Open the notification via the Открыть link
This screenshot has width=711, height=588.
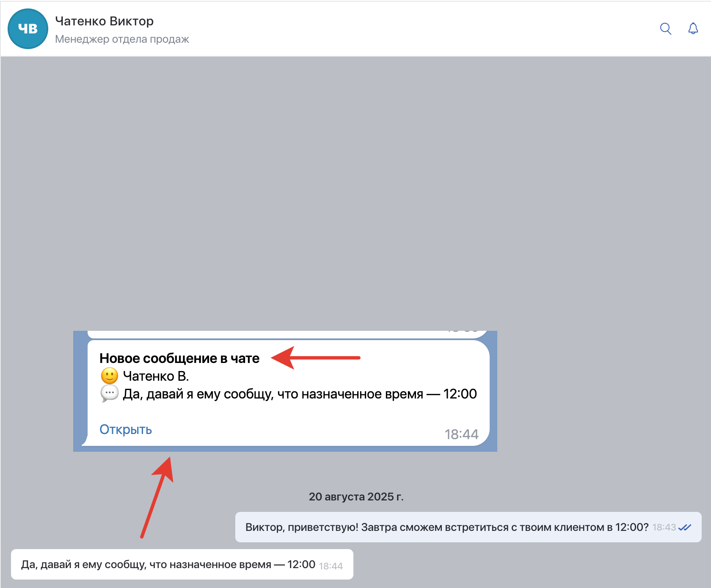coord(126,430)
